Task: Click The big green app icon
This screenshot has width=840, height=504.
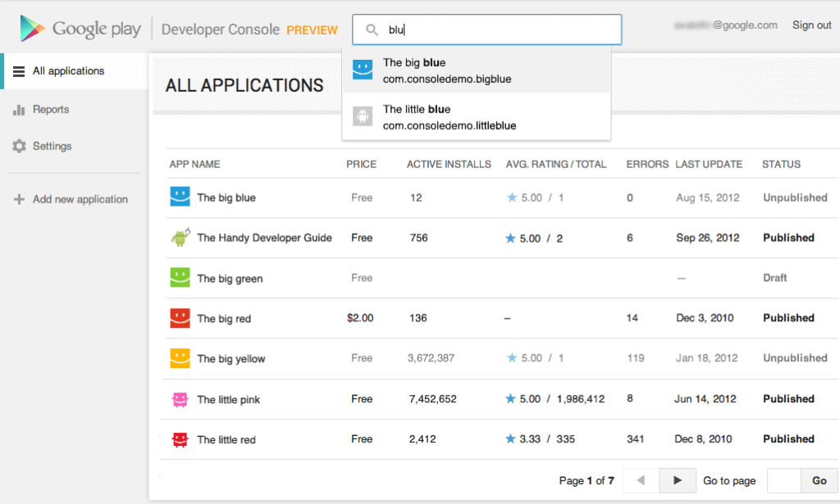Action: pos(180,278)
